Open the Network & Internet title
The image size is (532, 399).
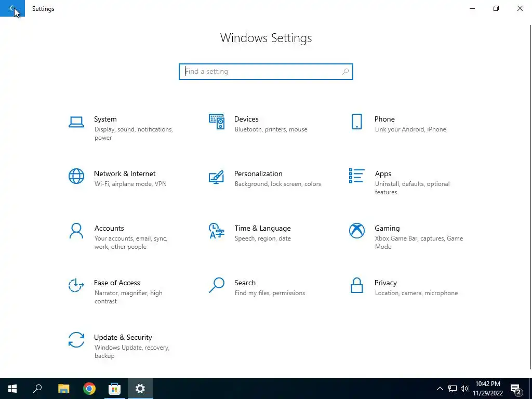coord(125,174)
